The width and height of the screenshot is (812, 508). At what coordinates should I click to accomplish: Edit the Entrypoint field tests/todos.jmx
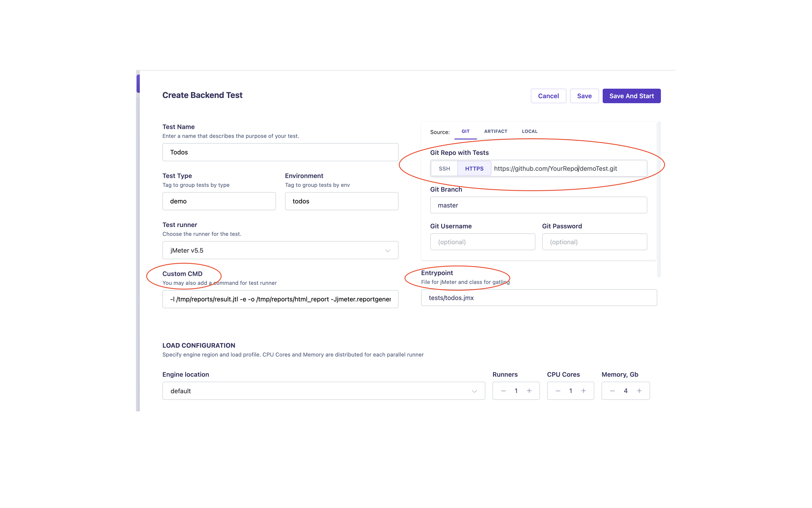click(539, 298)
